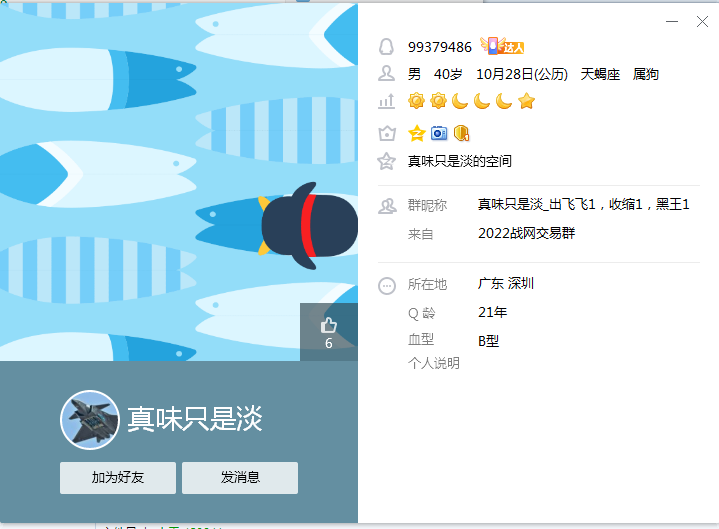Viewport: 719px width, 529px height.
Task: Click the 发消息 button
Action: pyautogui.click(x=240, y=478)
